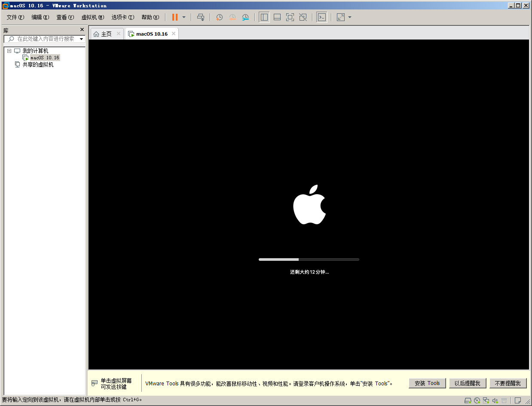
Task: Open the 编辑 menu
Action: point(40,17)
